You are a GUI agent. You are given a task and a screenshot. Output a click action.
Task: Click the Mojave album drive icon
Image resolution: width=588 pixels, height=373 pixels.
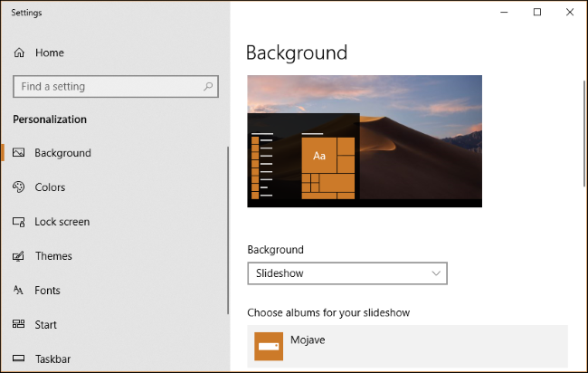[x=269, y=346]
